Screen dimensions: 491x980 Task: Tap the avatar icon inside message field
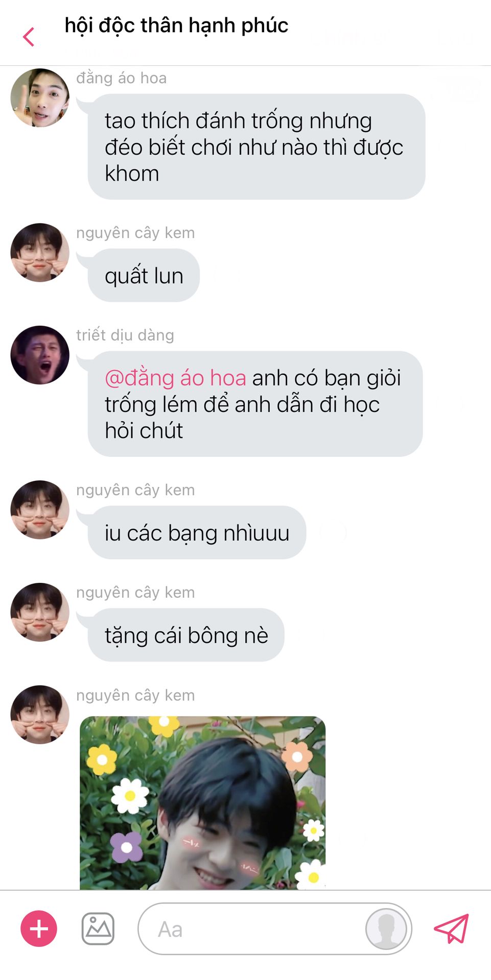[x=386, y=928]
